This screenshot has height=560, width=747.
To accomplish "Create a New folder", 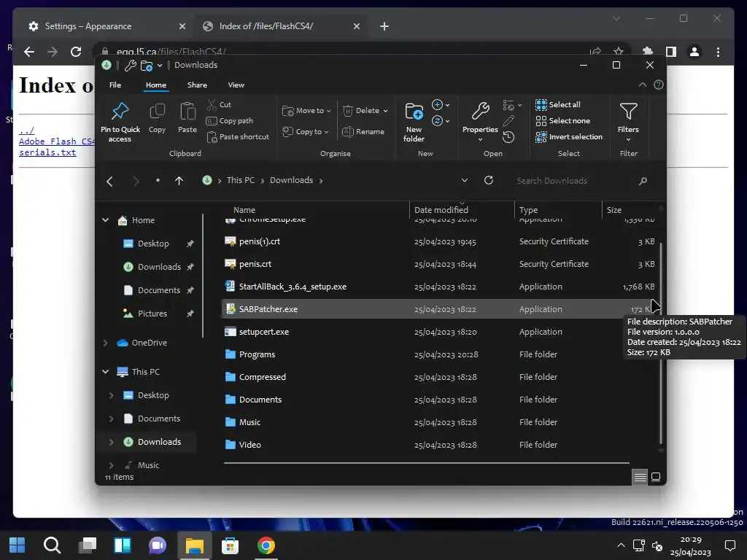I will (414, 122).
